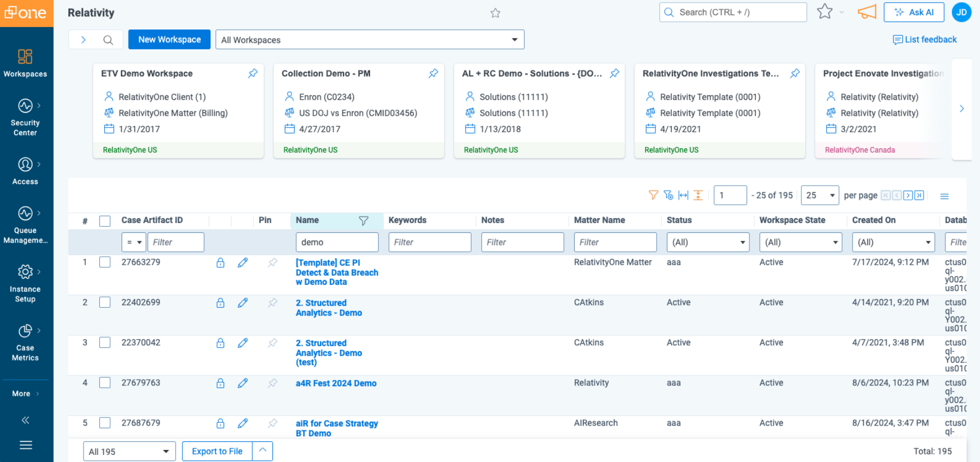
Task: Open the List feedback link
Action: click(925, 40)
